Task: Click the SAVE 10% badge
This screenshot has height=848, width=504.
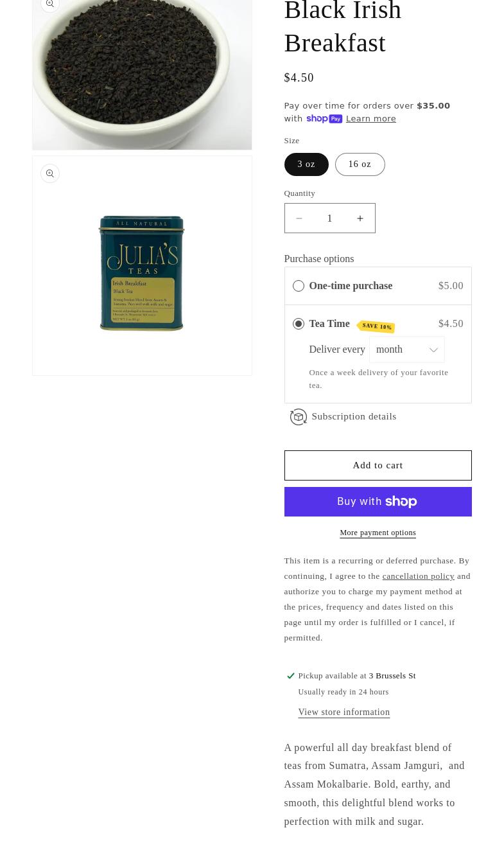Action: tap(376, 326)
